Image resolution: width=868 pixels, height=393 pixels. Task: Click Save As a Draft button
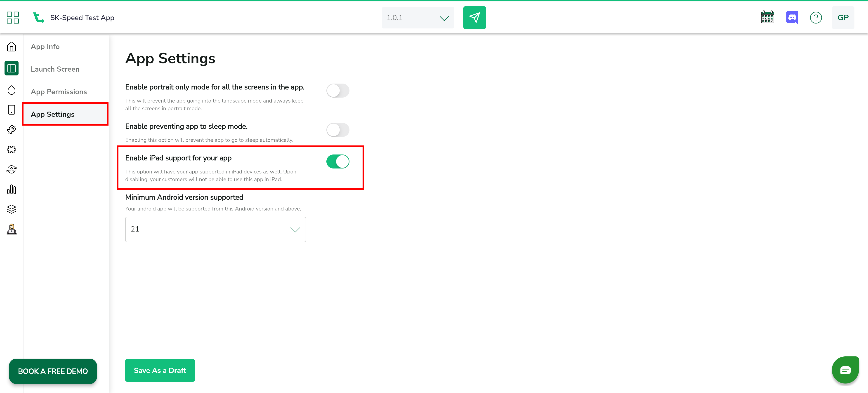pyautogui.click(x=160, y=370)
